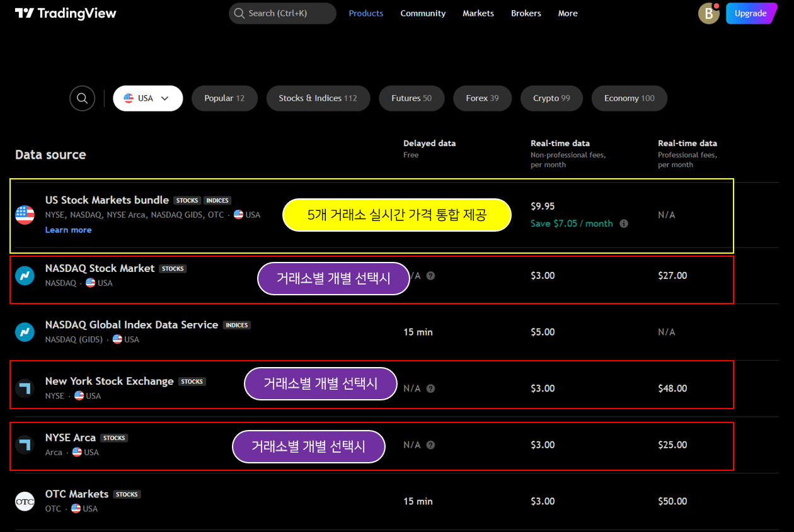The width and height of the screenshot is (794, 532).
Task: Click the info icon beside Save $7.05 / month
Action: click(624, 224)
